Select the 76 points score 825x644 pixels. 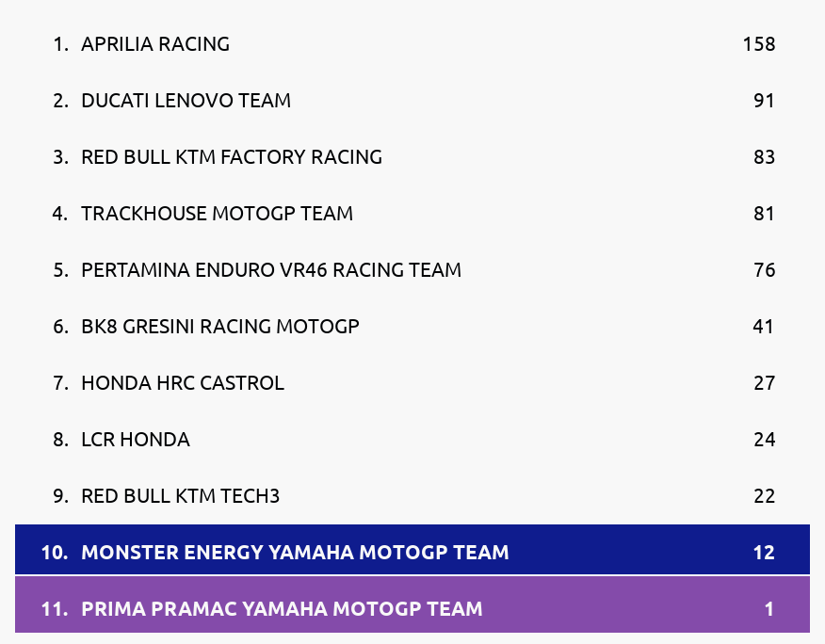(764, 270)
